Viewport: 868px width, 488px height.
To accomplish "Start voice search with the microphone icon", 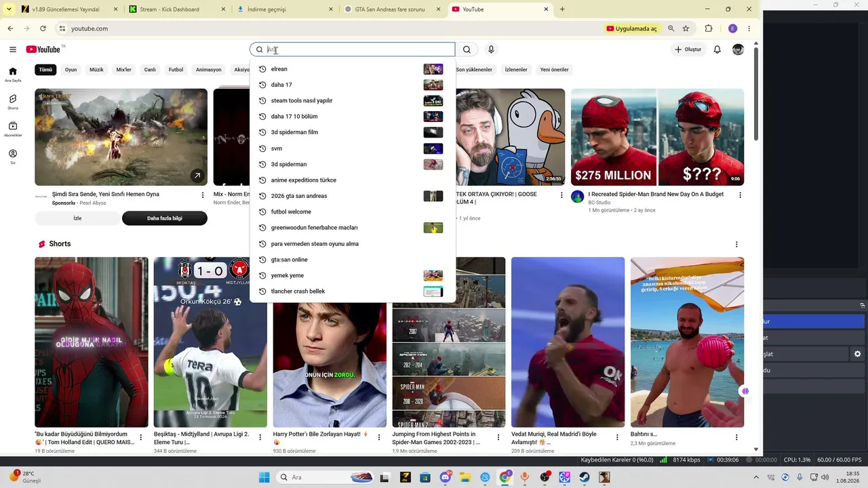I will pyautogui.click(x=491, y=49).
